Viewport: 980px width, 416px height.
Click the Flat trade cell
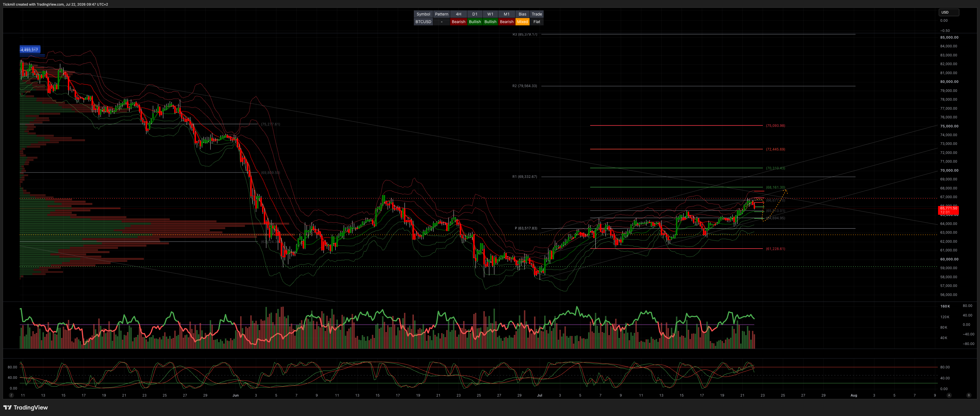(x=537, y=22)
